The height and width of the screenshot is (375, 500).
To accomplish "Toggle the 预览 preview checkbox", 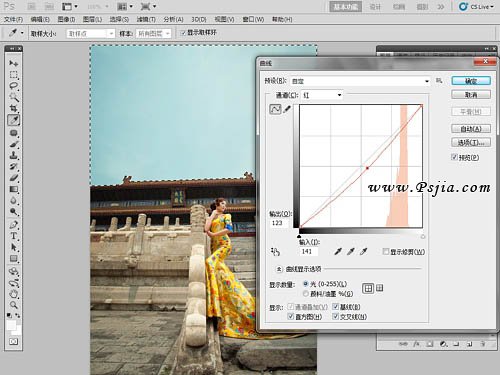I will tap(454, 157).
